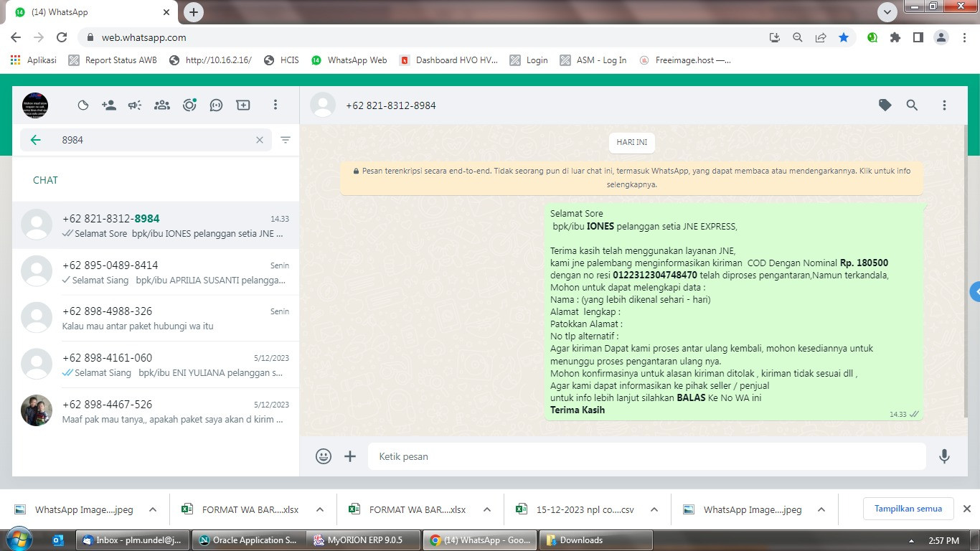This screenshot has height=551, width=980.
Task: Expand options for first WhatsApp Image download
Action: tap(153, 509)
